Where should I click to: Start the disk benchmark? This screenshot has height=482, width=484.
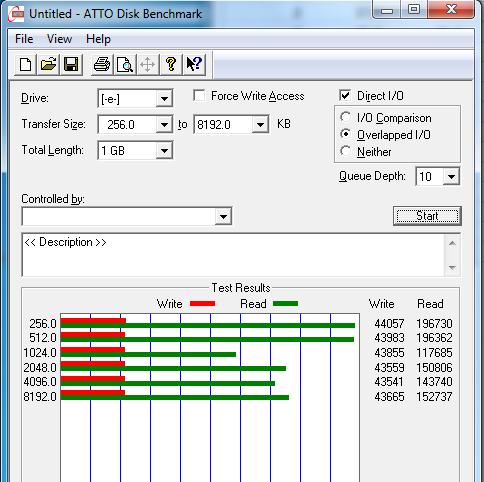pos(427,216)
